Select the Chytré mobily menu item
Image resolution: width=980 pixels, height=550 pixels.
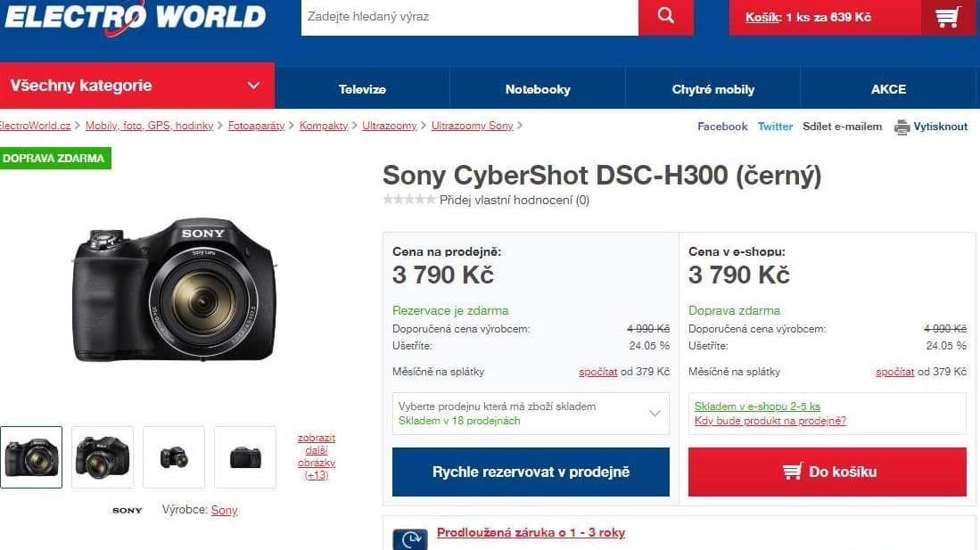(x=713, y=89)
